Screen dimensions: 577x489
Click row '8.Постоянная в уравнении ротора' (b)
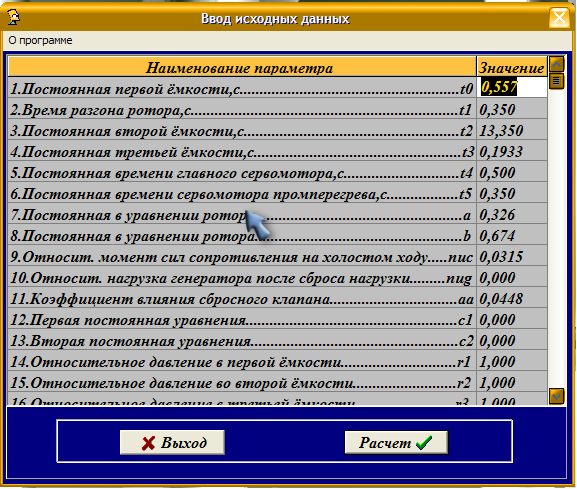click(242, 235)
